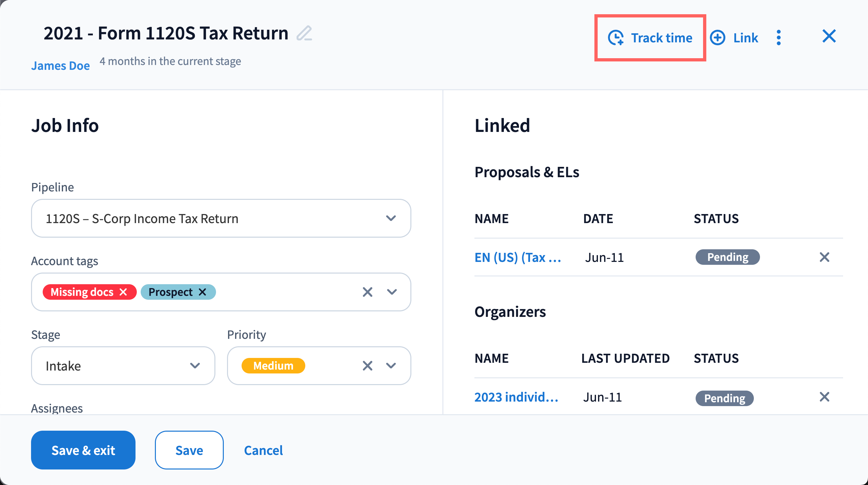
Task: Click the Cancel link
Action: pyautogui.click(x=263, y=450)
